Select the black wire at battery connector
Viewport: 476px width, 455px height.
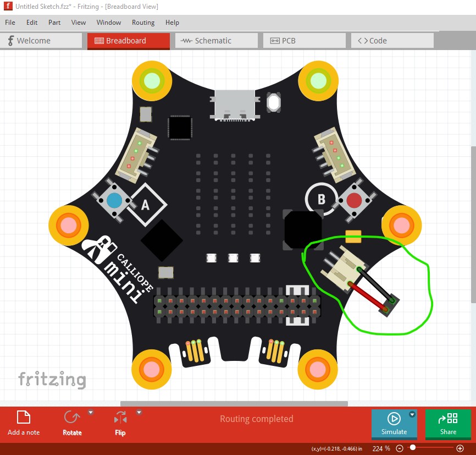(x=376, y=285)
